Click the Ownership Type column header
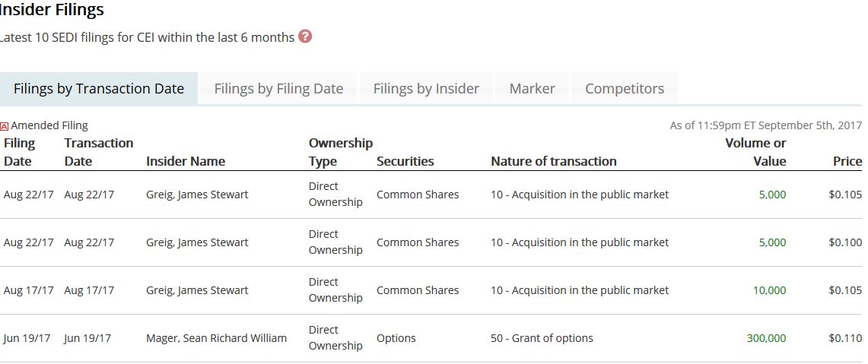This screenshot has height=364, width=868. pyautogui.click(x=340, y=152)
